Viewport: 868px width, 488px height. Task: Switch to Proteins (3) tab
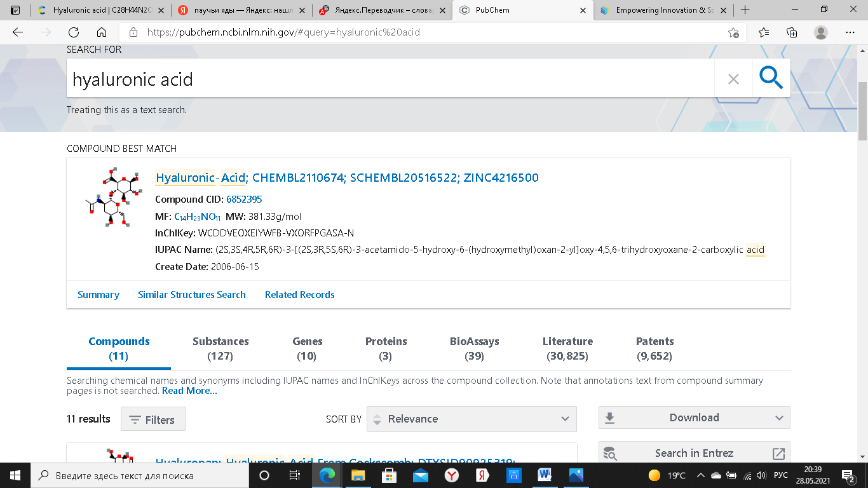[386, 348]
